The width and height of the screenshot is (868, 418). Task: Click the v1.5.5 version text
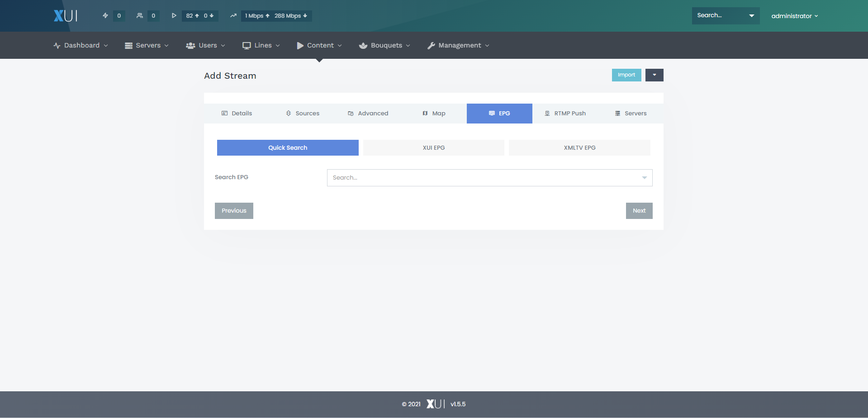tap(458, 404)
